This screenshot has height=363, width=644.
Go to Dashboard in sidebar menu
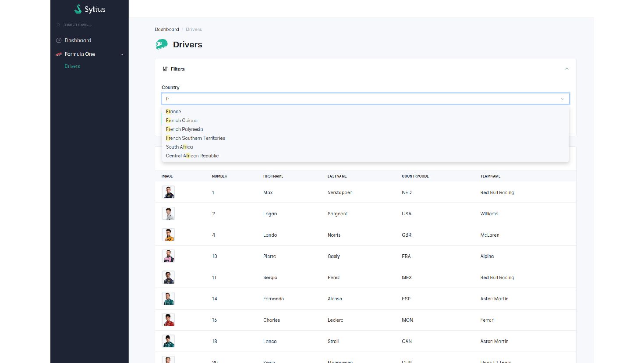78,40
